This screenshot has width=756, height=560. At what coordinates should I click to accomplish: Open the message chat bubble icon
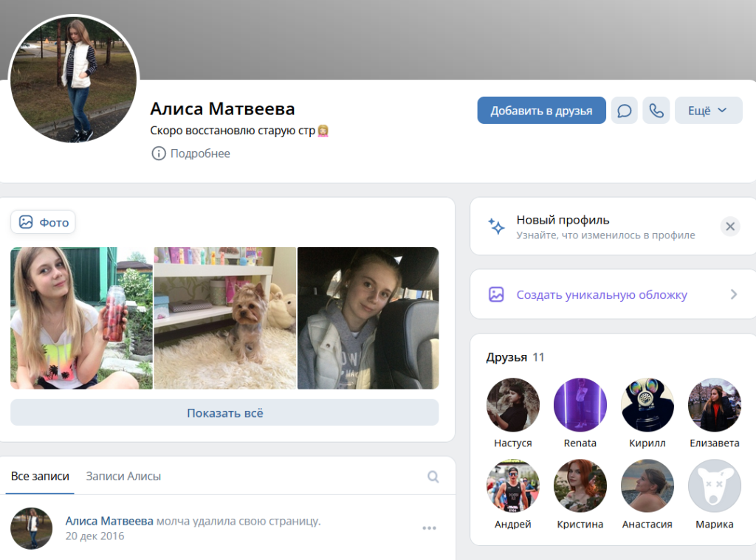tap(625, 111)
